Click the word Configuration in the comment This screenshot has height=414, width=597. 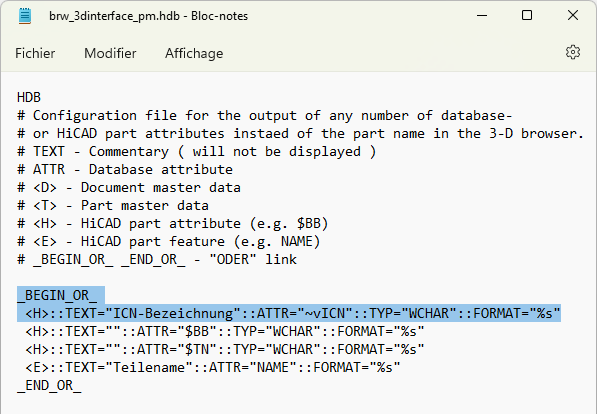coord(85,115)
